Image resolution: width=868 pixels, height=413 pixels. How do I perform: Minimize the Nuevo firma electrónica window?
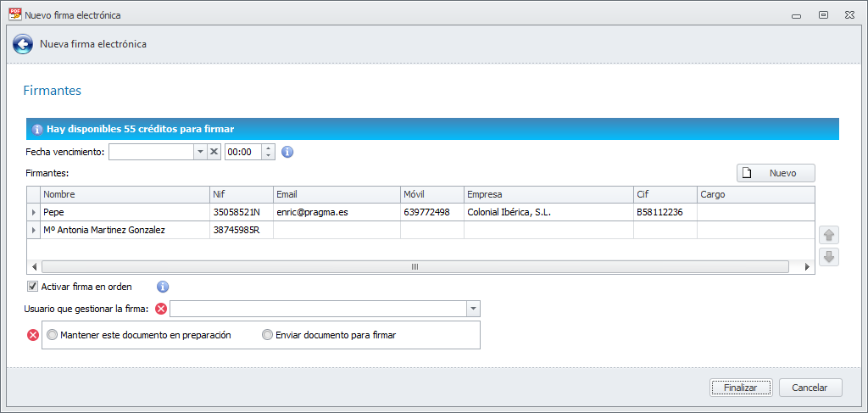pyautogui.click(x=797, y=15)
